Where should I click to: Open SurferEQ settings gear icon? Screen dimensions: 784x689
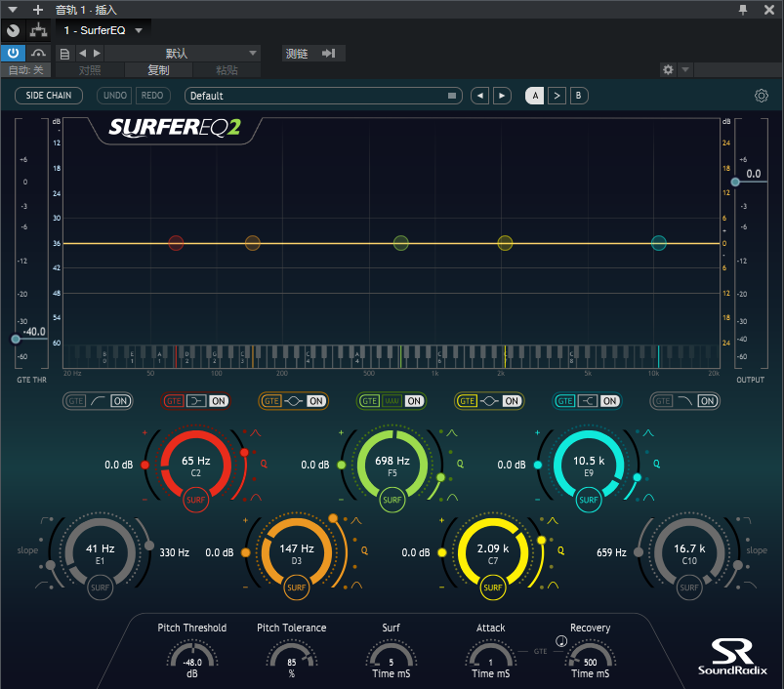(761, 96)
